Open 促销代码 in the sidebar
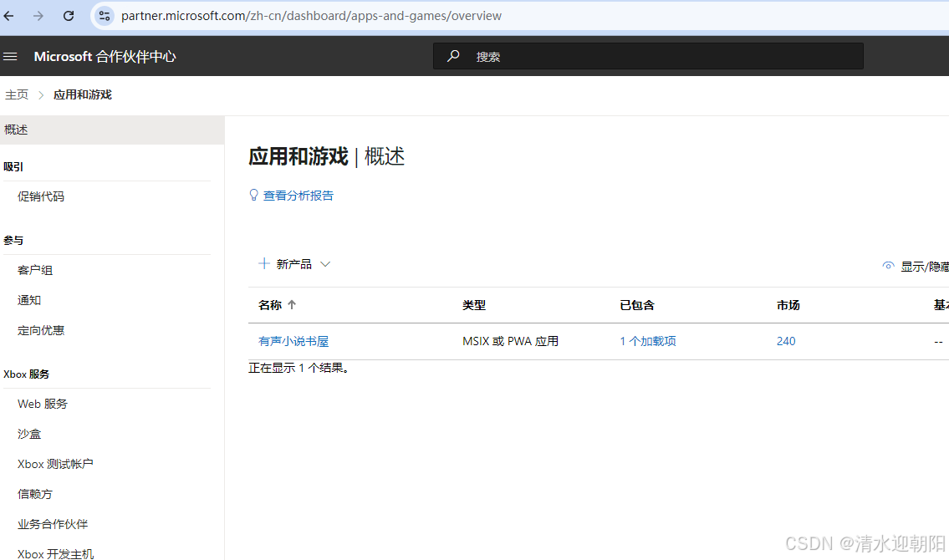The width and height of the screenshot is (949, 560). (x=40, y=196)
